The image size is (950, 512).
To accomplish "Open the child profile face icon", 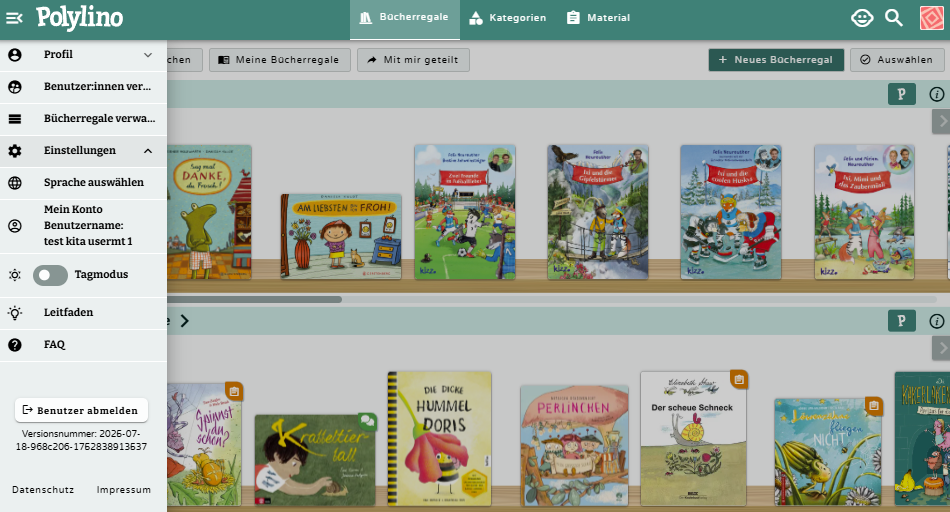I will [x=862, y=18].
